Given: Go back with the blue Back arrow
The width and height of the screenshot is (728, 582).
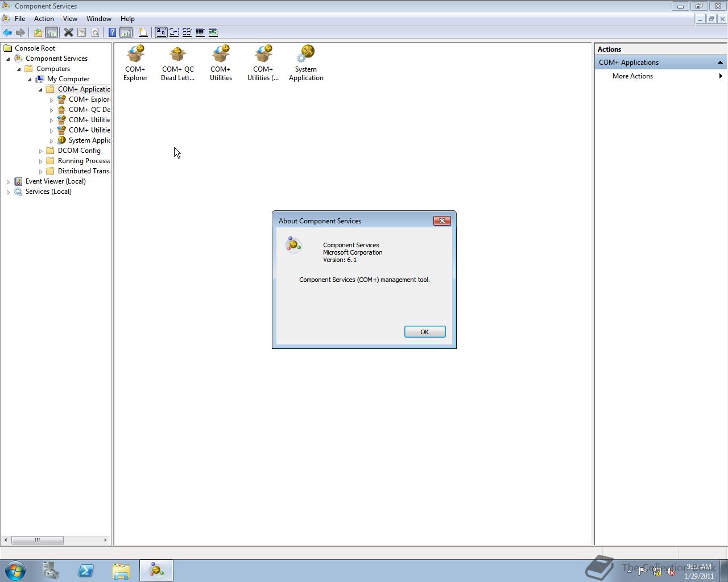Looking at the screenshot, I should coord(7,32).
